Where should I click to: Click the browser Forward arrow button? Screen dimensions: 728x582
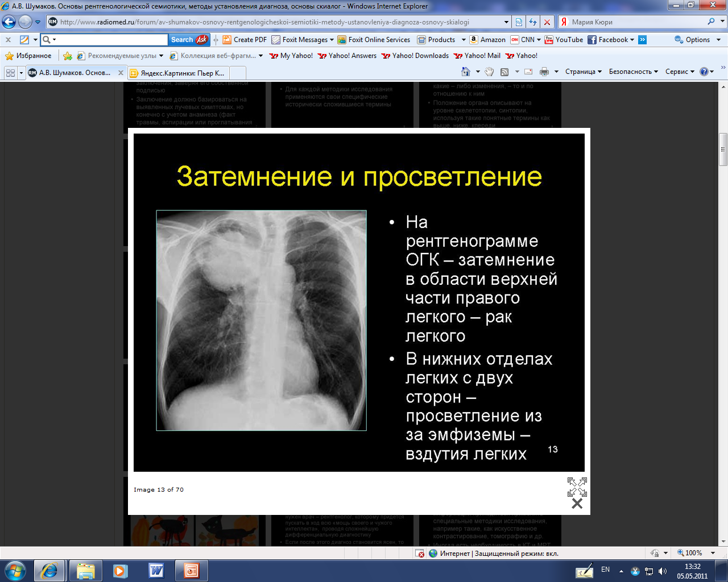(x=25, y=22)
